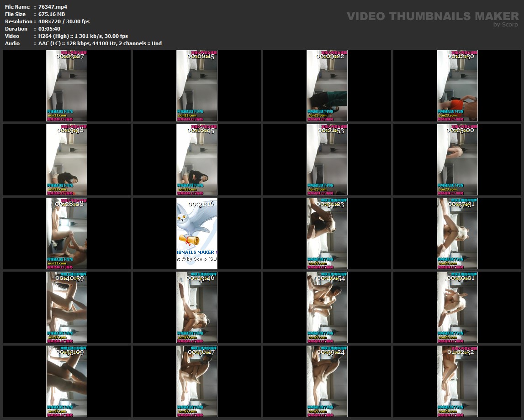524x420 pixels.
Task: Click the 01:02:32 timestamp label
Action: [x=461, y=352]
